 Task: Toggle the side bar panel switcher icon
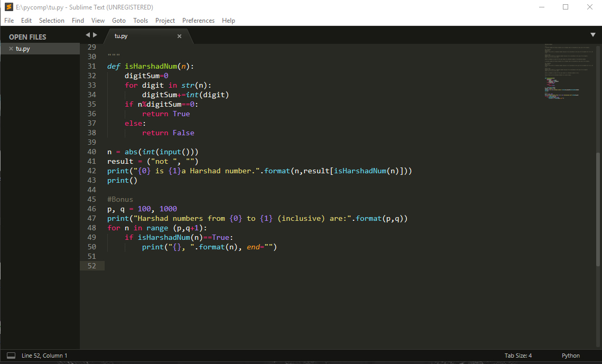[x=11, y=356]
